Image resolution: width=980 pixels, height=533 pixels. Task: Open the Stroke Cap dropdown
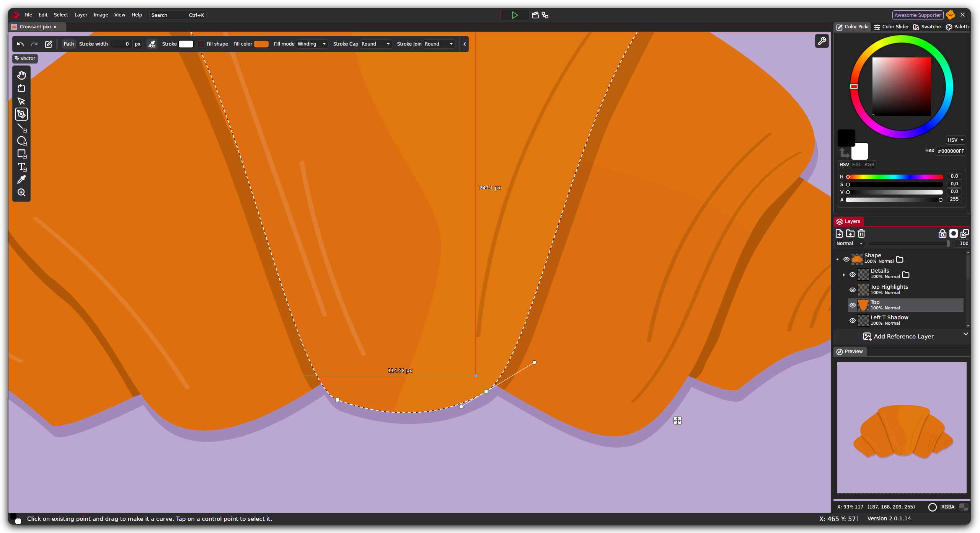375,44
